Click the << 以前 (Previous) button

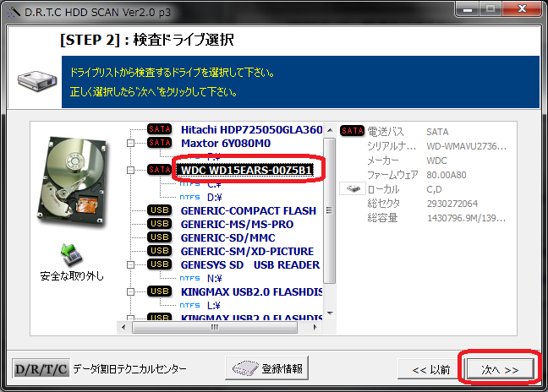pos(431,369)
